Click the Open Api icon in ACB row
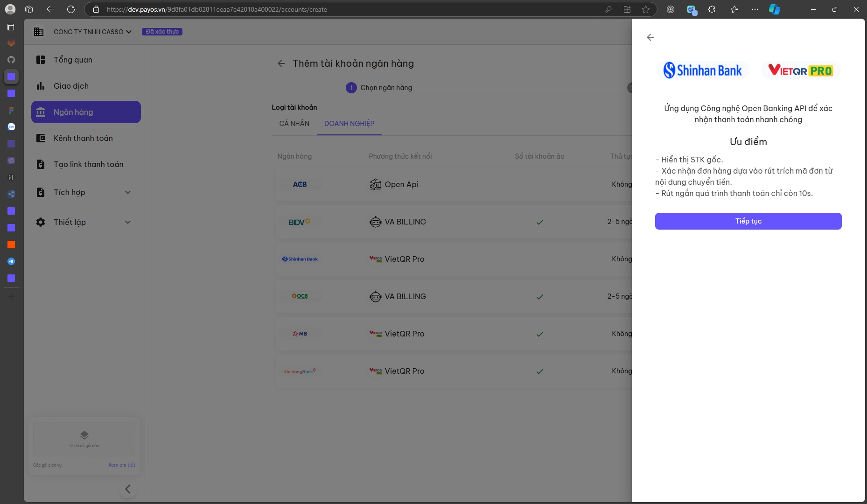Screen dimensions: 867x504 (x=376, y=184)
